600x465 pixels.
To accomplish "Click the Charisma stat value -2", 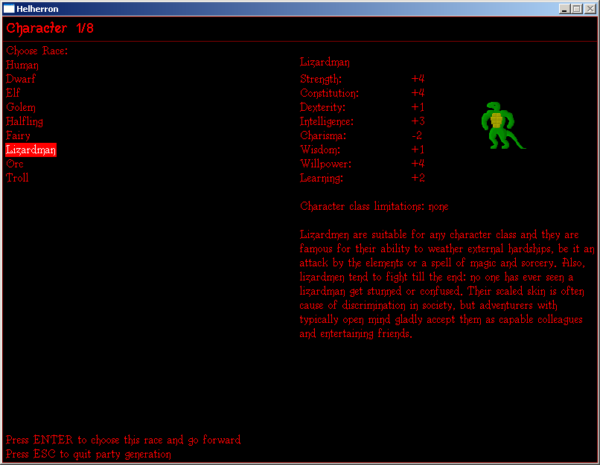I will pos(417,135).
